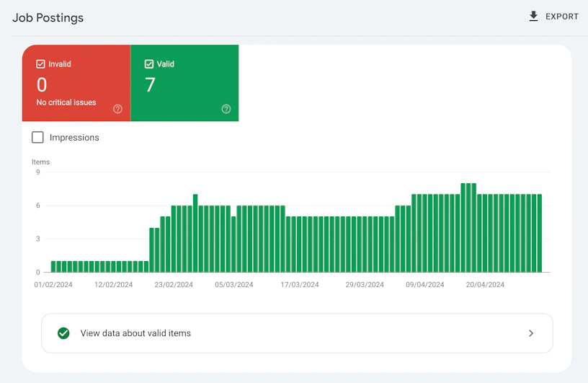Image resolution: width=588 pixels, height=383 pixels.
Task: Click the peak bar after 23/02/2024
Action: [x=195, y=233]
